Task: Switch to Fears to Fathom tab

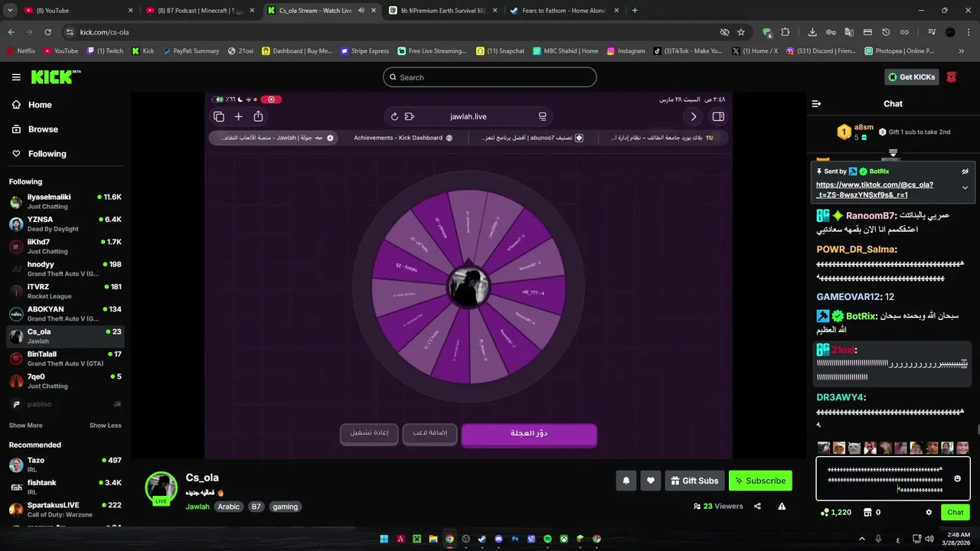Action: [563, 11]
